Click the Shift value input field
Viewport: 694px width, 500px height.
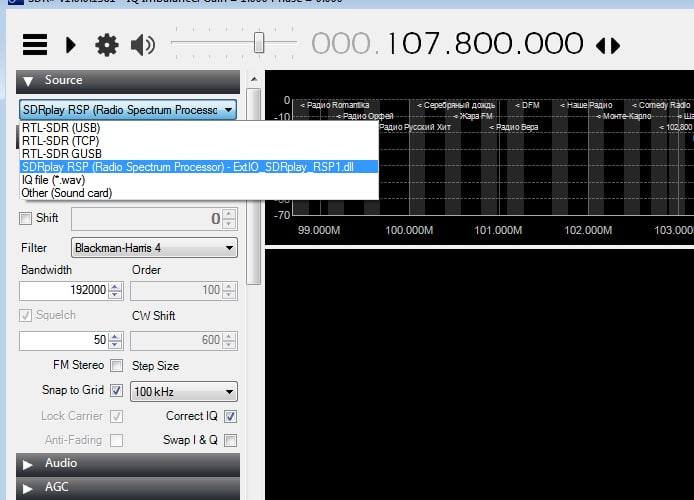click(x=148, y=219)
